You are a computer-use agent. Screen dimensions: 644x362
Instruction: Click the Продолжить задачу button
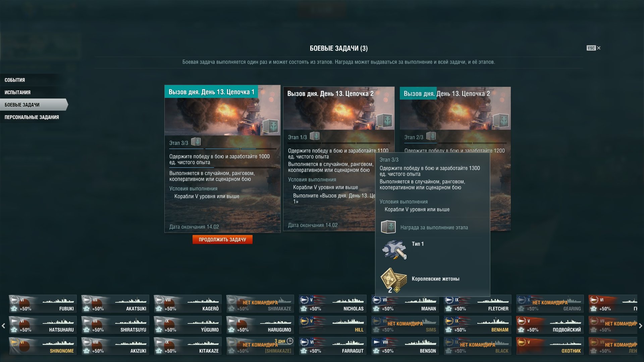pyautogui.click(x=222, y=240)
